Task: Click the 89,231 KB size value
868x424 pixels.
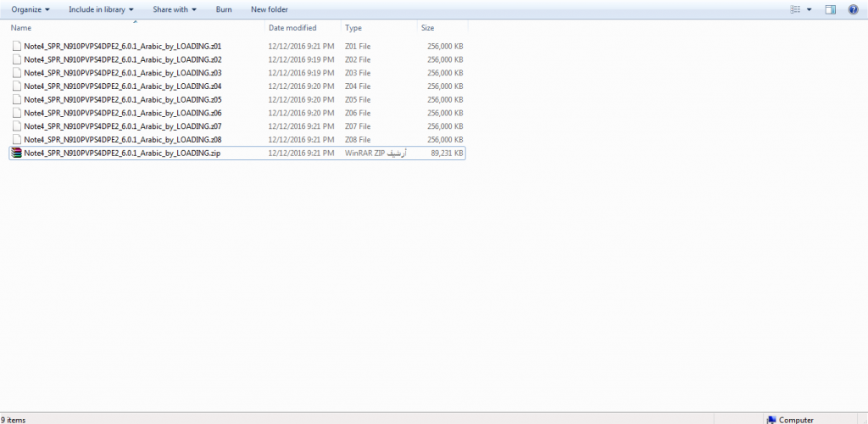Action: 448,153
